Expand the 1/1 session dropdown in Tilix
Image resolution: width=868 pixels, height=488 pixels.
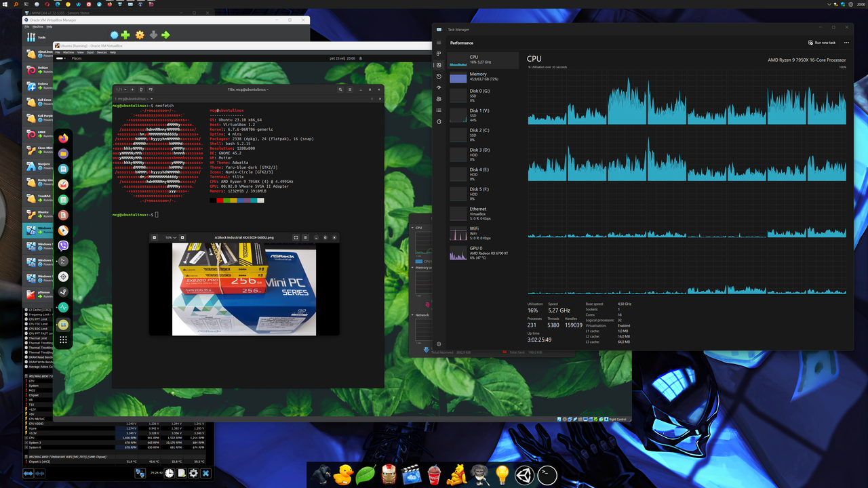(x=120, y=89)
